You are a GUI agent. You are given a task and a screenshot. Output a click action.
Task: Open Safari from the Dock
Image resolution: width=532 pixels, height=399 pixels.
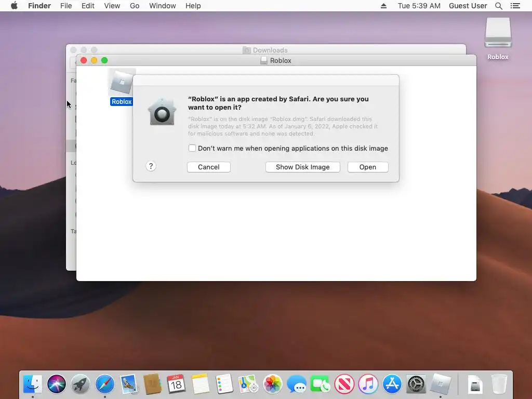(104, 384)
